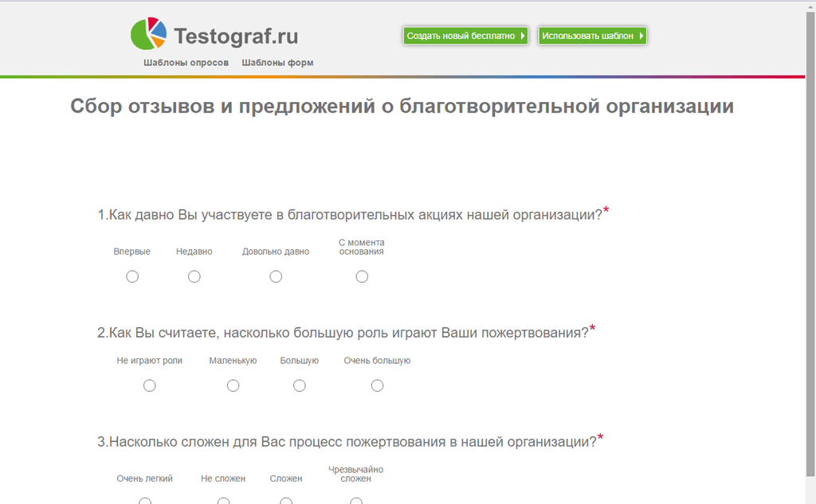Viewport: 816px width, 504px height.
Task: Pick 'Маленькую' radio option
Action: (x=233, y=385)
